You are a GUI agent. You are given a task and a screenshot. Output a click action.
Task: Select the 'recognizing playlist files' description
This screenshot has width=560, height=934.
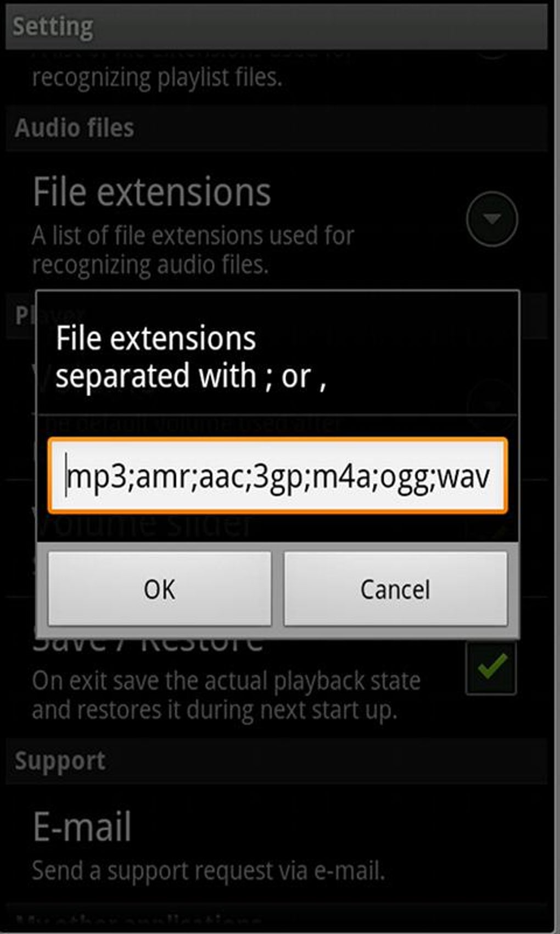click(x=157, y=77)
